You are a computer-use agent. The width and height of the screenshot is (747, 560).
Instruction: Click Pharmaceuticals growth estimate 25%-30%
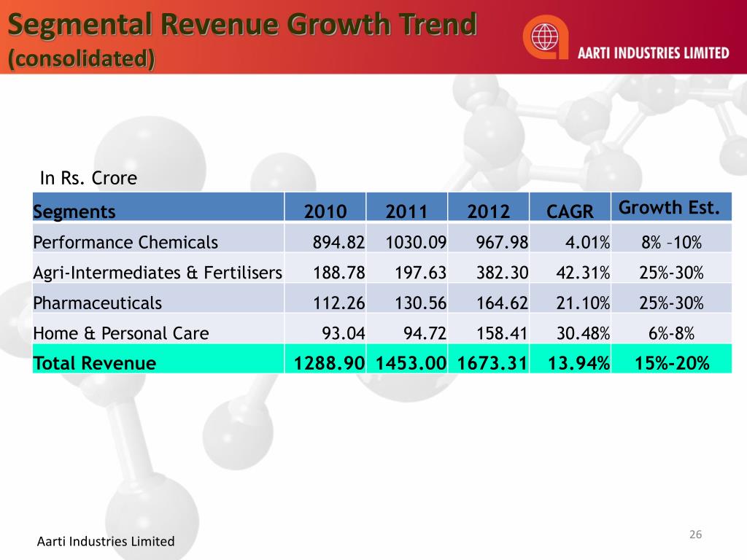[671, 303]
